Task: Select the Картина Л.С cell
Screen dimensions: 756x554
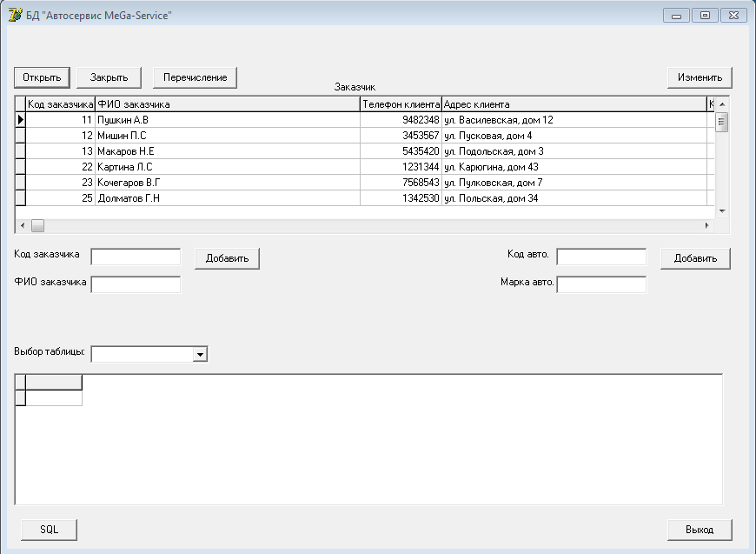Action: click(228, 167)
